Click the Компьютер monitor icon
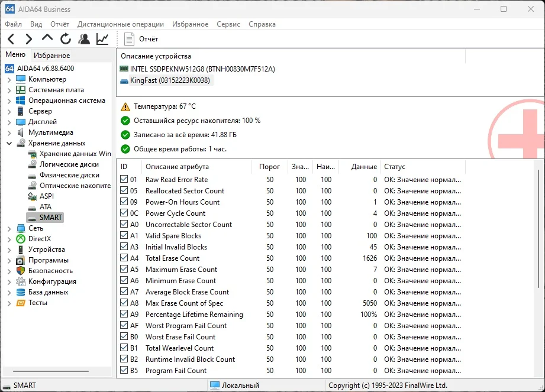The width and height of the screenshot is (545, 392). coord(21,79)
